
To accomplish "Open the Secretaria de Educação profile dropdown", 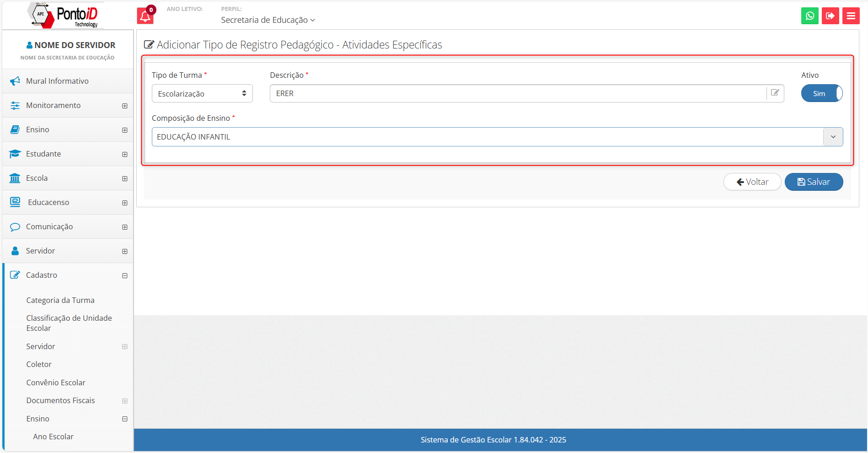I will pos(268,20).
